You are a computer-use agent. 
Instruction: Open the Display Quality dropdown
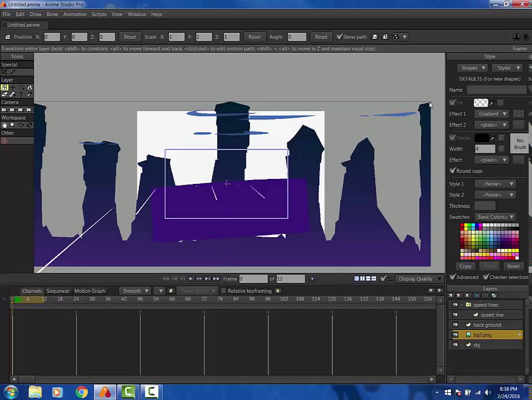pyautogui.click(x=420, y=279)
